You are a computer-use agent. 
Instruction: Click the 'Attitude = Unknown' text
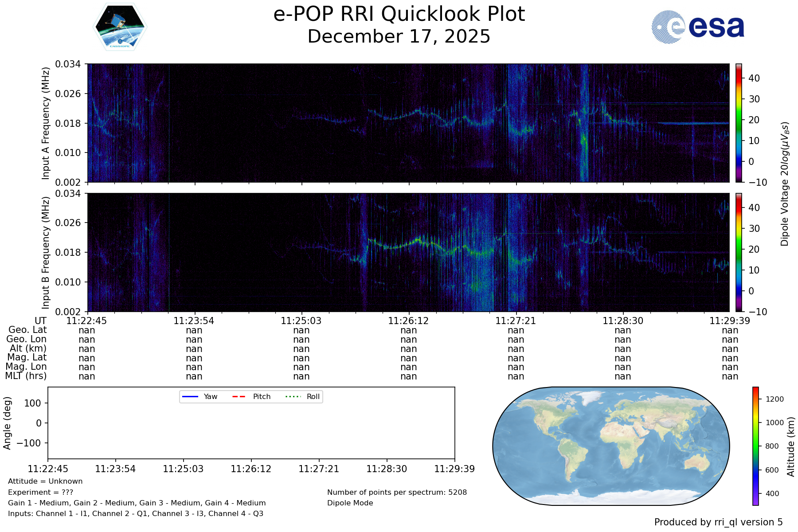(45, 481)
